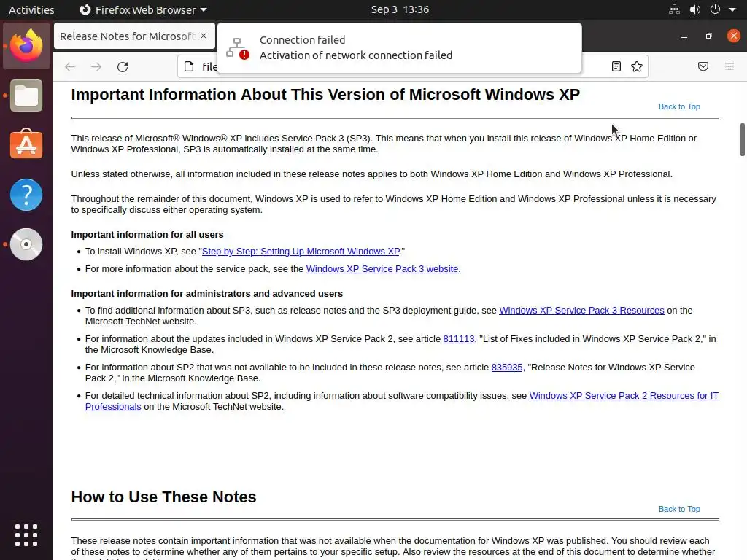Viewport: 747px width, 560px height.
Task: Open Knowledge Base article 835935 link
Action: [x=507, y=367]
